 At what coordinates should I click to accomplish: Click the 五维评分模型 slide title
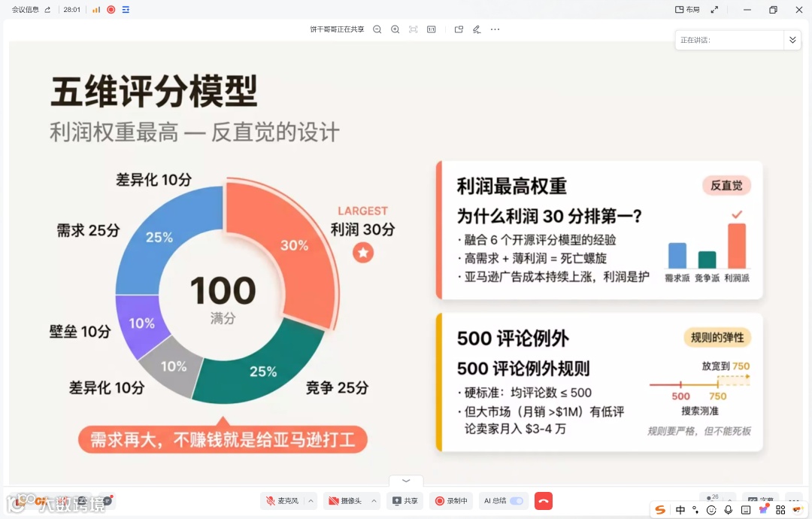[x=154, y=92]
